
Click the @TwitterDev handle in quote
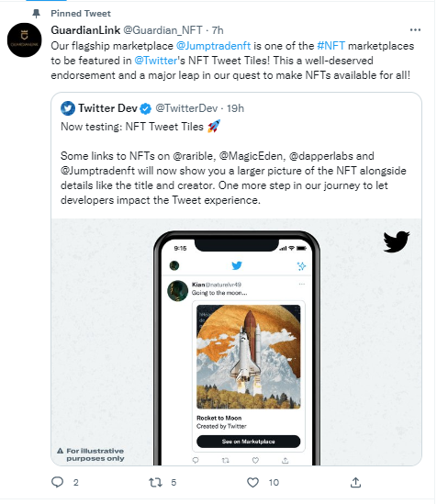pos(186,108)
